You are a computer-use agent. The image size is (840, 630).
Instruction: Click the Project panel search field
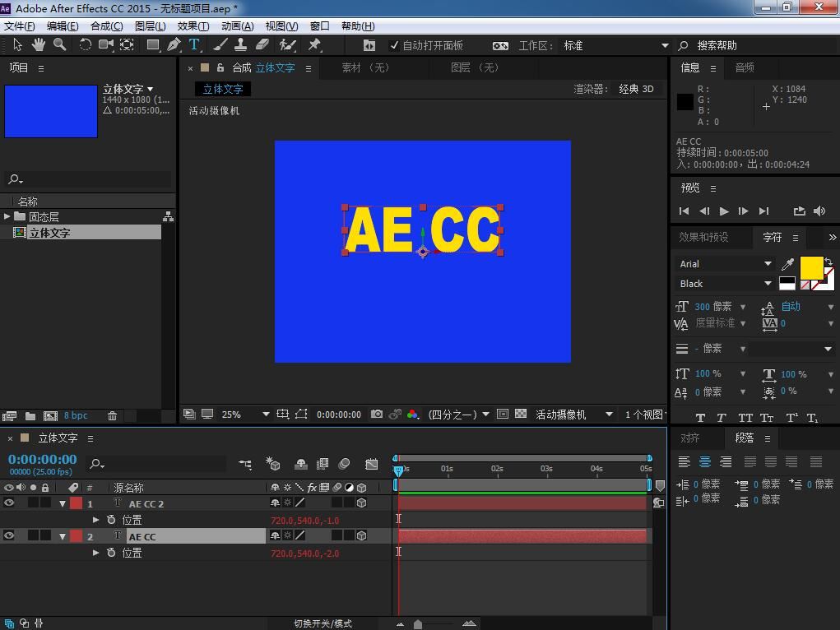tap(87, 179)
